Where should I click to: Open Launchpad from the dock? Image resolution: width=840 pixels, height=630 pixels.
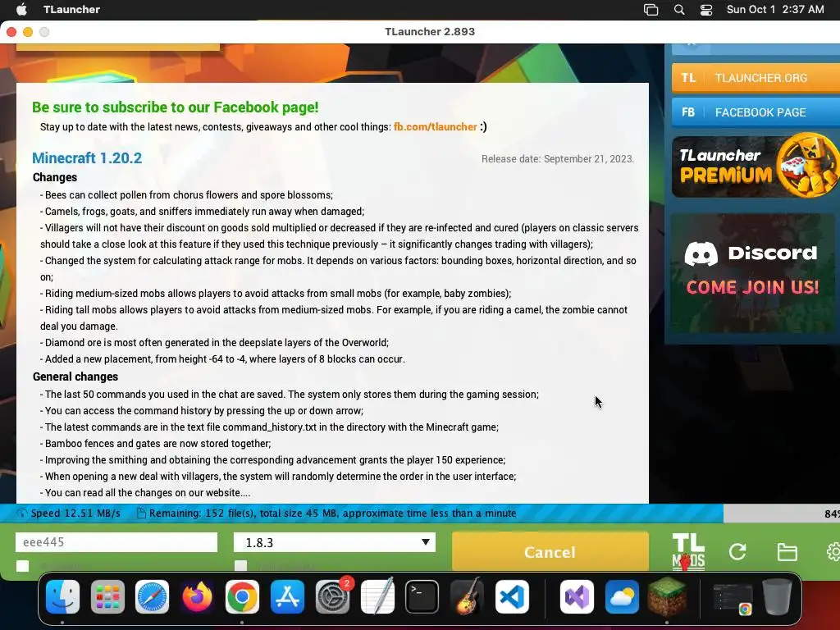click(107, 597)
